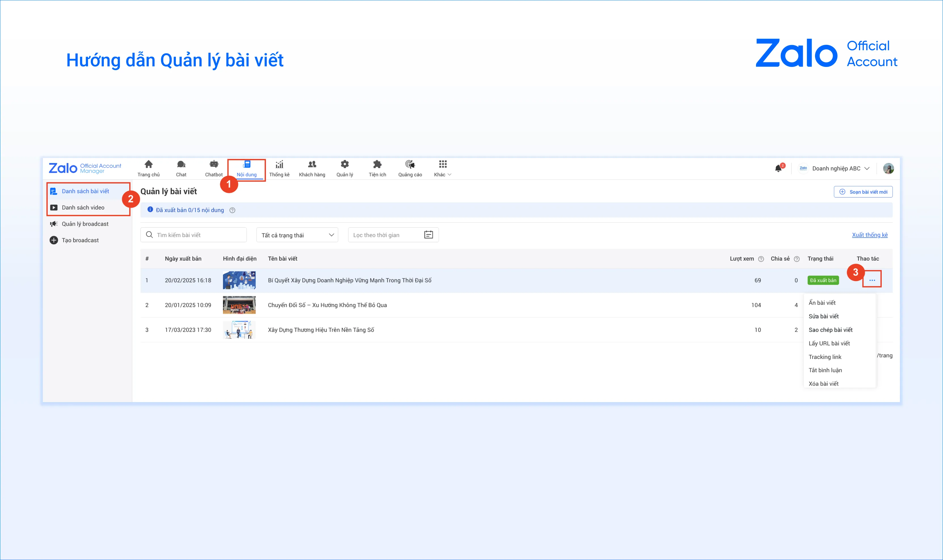Select Sao chép bài viết from menu
943x560 pixels.
(x=830, y=330)
